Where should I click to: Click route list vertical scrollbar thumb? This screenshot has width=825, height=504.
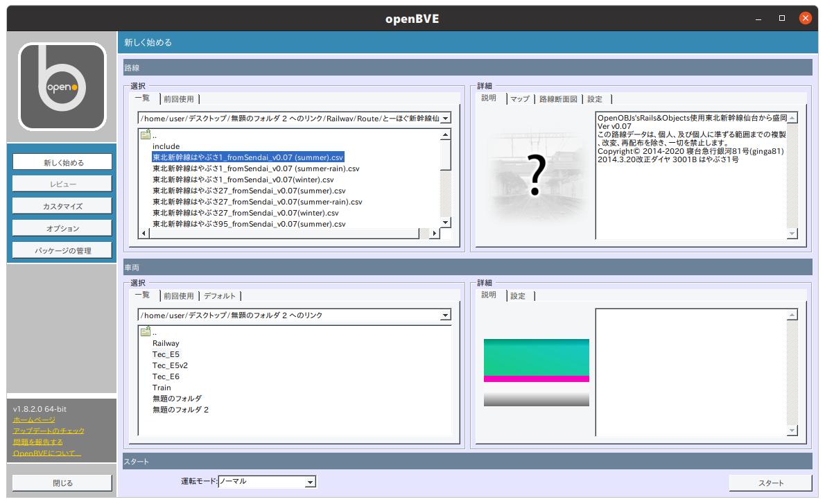(x=445, y=155)
